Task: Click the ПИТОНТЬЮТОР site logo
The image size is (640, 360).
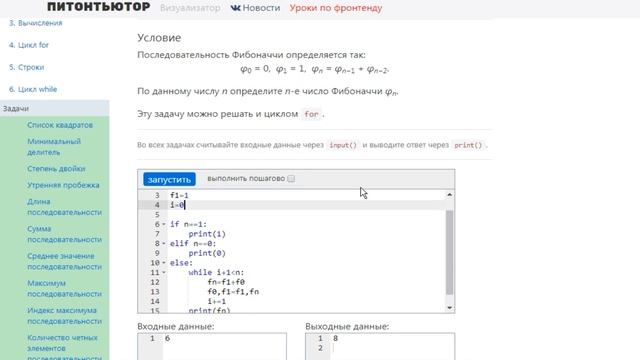Action: [99, 7]
